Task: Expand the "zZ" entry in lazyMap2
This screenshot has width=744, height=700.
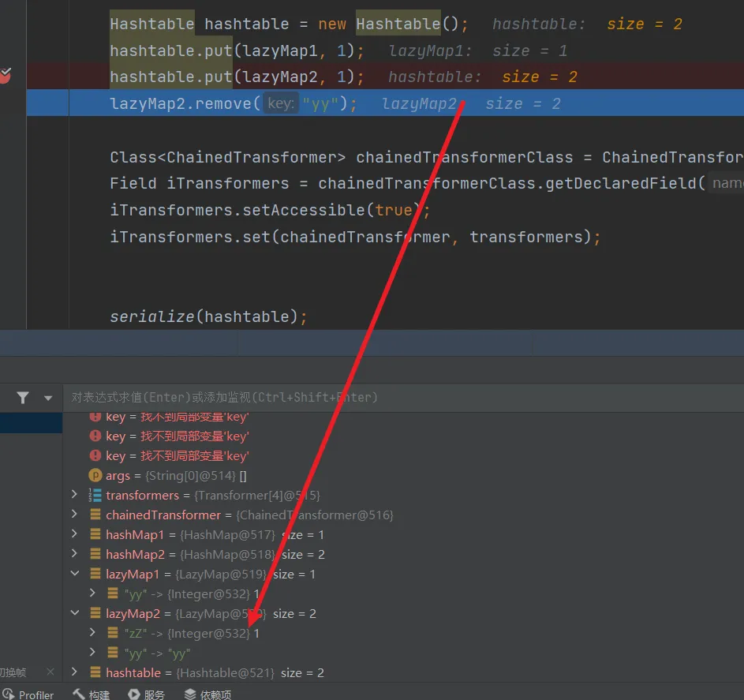Action: 93,633
